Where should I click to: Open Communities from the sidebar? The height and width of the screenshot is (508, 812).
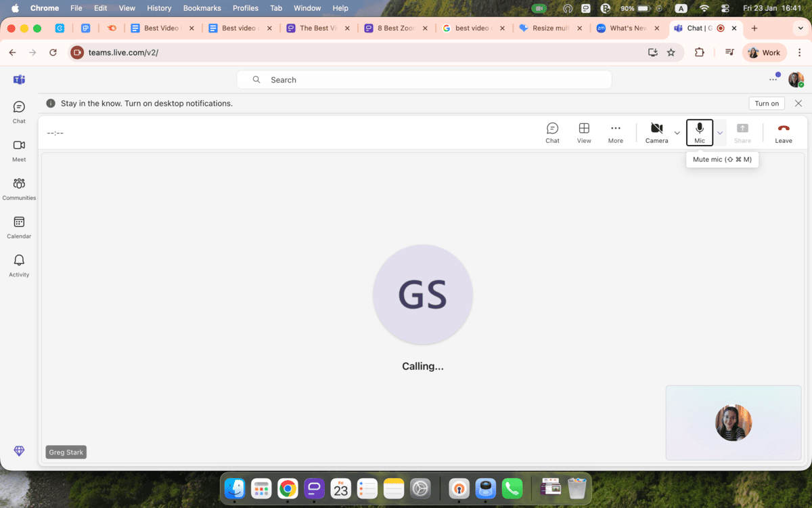pos(19,187)
